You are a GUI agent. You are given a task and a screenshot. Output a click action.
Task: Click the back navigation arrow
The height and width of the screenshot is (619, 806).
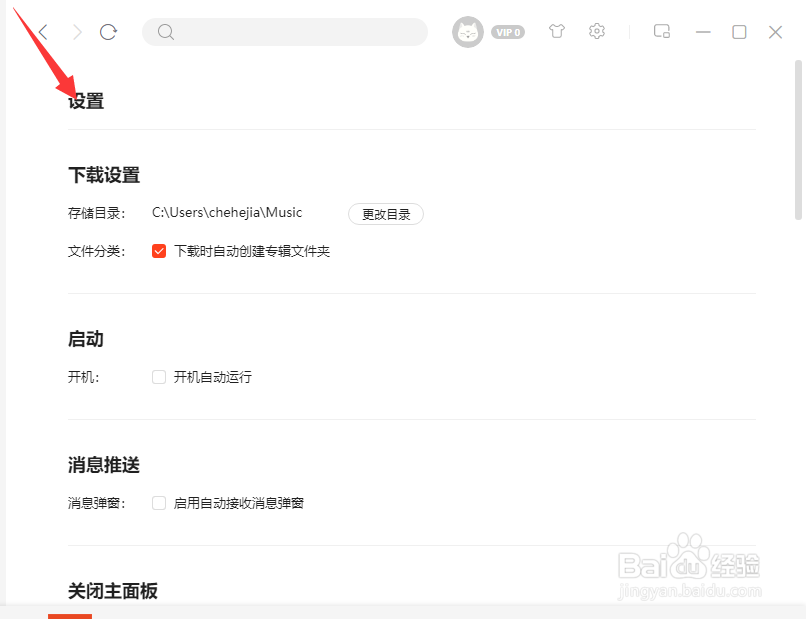pyautogui.click(x=40, y=31)
